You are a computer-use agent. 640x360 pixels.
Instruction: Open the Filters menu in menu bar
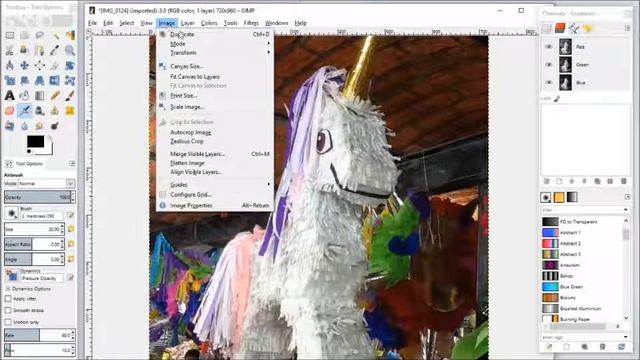coord(251,23)
